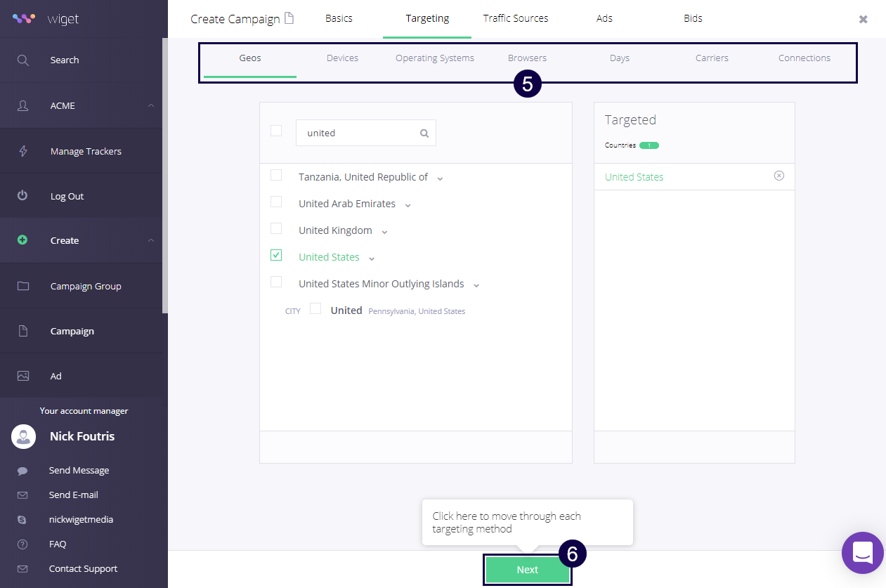The image size is (886, 588).
Task: Click the Skype icon beside nickwigetmedia
Action: (22, 520)
